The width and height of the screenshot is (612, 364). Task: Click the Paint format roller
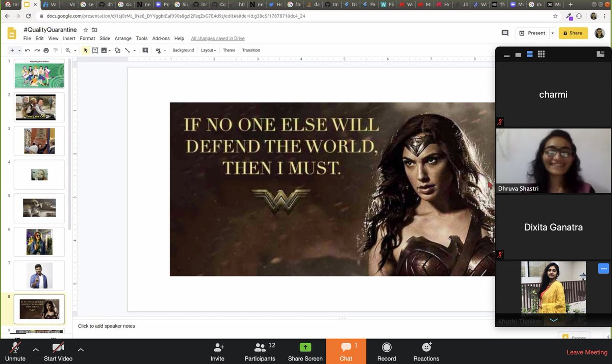(56, 50)
